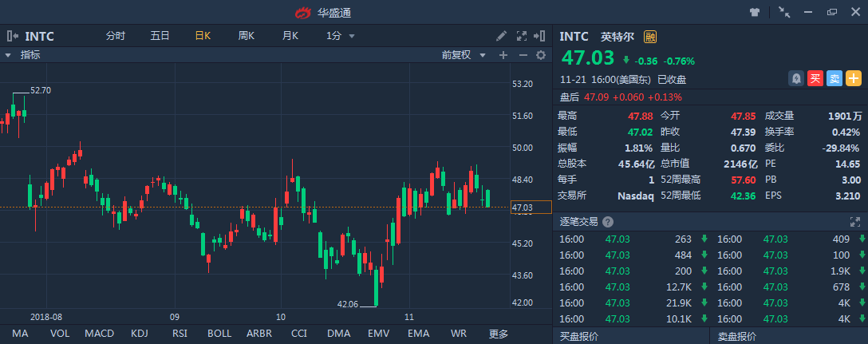Collapse the right quote panel icon
Screen dimensions: 868x344
[539, 36]
